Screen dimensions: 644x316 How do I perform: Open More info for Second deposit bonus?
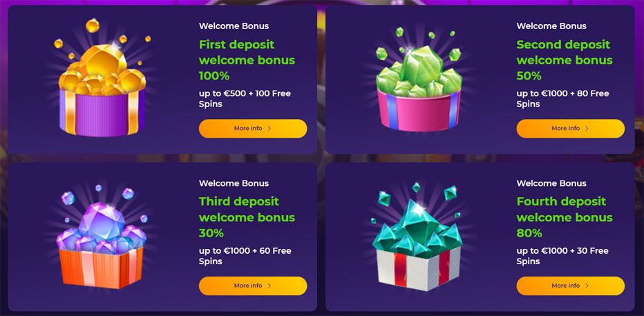click(571, 129)
